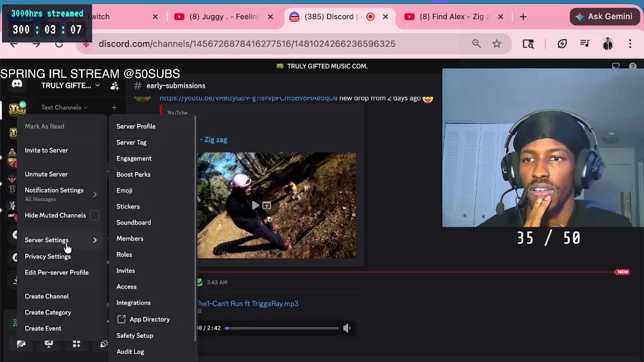Click the lightning extension icon
This screenshot has height=362, width=644.
pos(562,44)
